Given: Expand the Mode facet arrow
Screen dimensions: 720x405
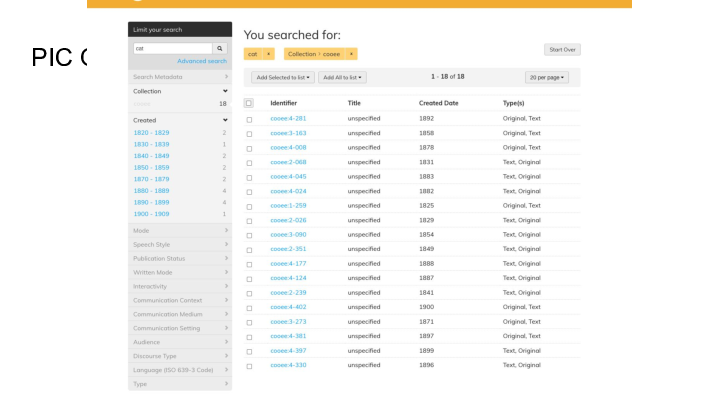Looking at the screenshot, I should point(226,231).
